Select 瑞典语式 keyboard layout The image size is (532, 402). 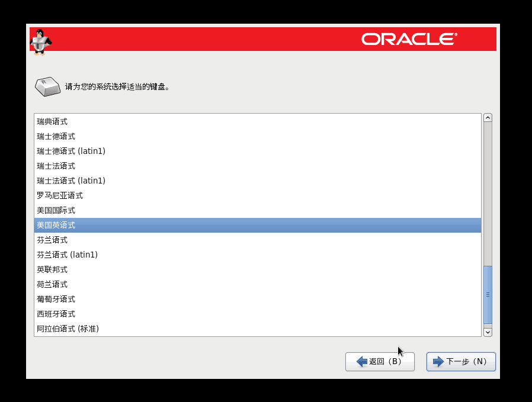(52, 121)
